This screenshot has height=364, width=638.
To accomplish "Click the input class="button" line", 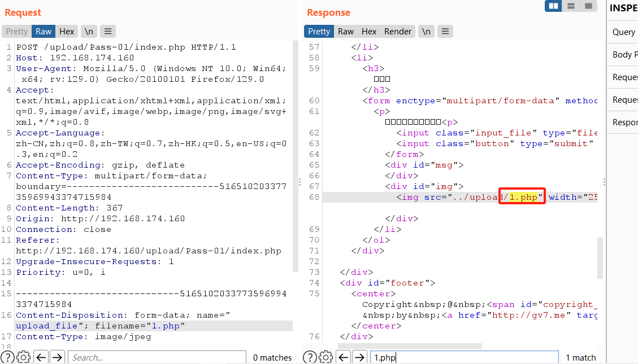I will point(495,143).
